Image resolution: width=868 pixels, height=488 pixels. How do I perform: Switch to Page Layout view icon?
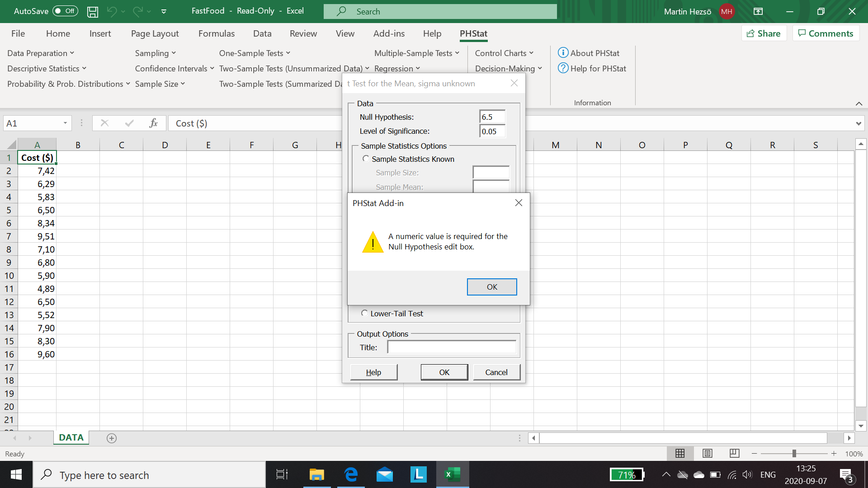(708, 453)
